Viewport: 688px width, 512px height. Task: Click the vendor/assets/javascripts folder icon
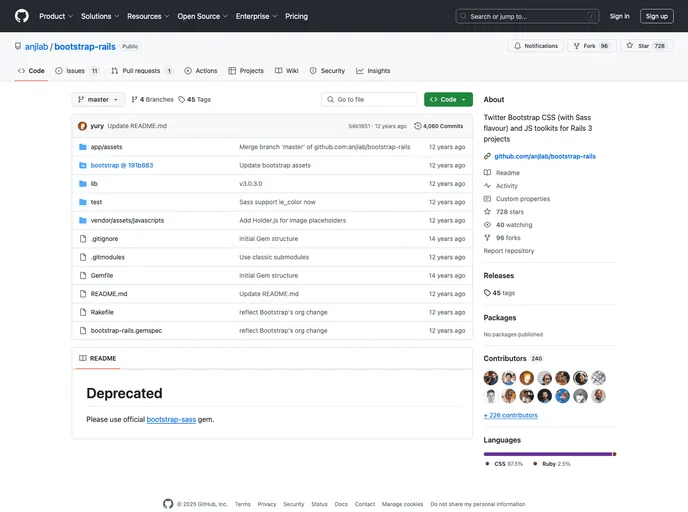pyautogui.click(x=82, y=220)
